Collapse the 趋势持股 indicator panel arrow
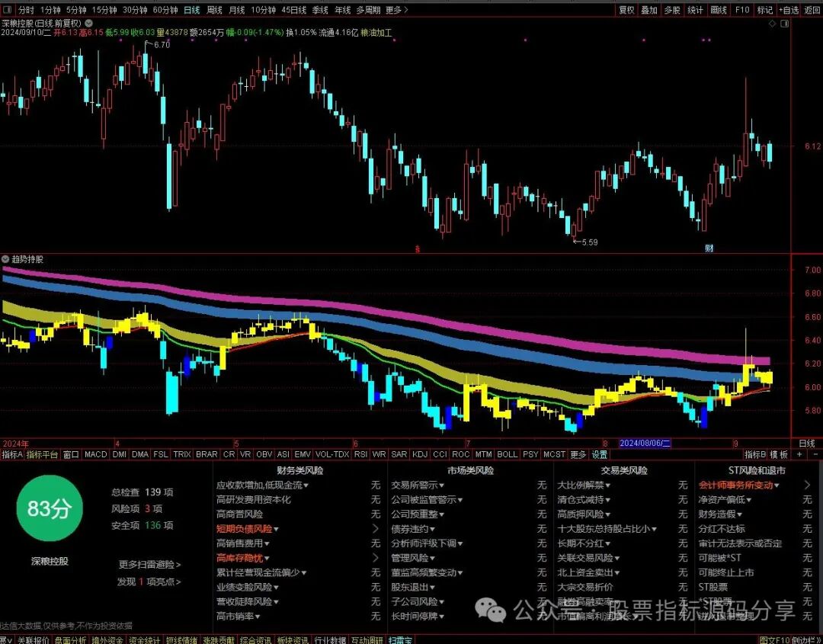Viewport: 823px width, 644px height. 5,259
